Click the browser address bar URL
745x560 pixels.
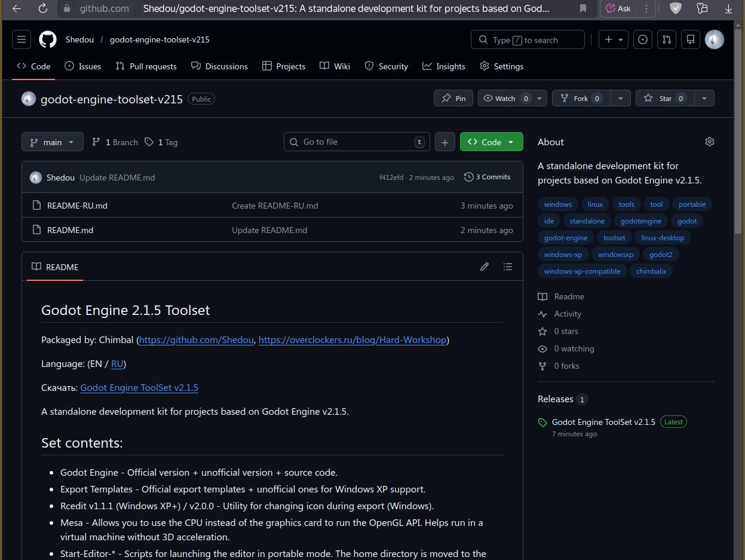[105, 8]
